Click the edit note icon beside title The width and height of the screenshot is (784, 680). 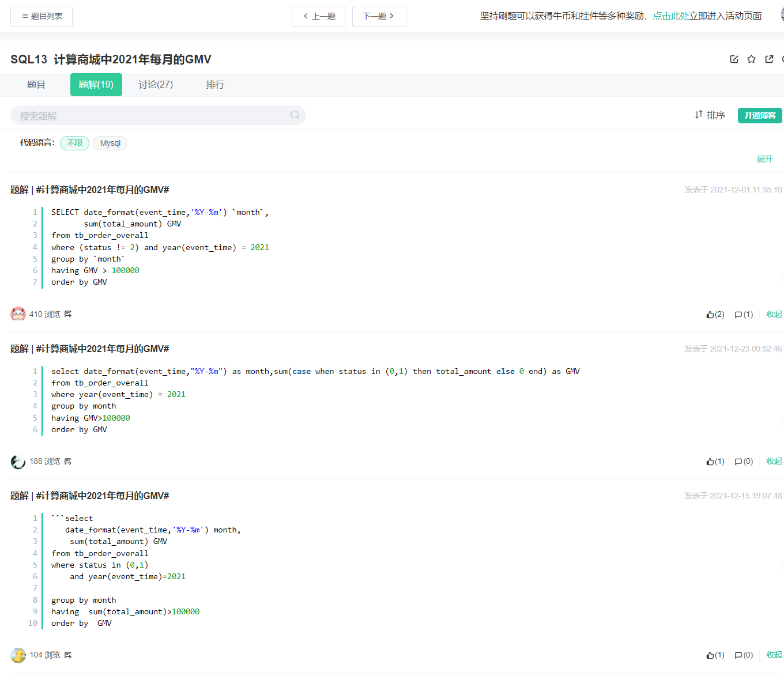click(x=734, y=59)
